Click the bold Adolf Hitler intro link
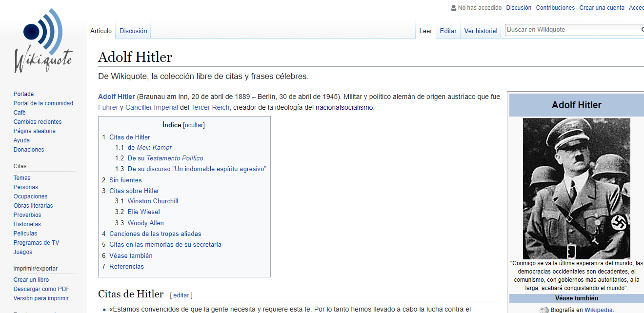 [x=117, y=97]
